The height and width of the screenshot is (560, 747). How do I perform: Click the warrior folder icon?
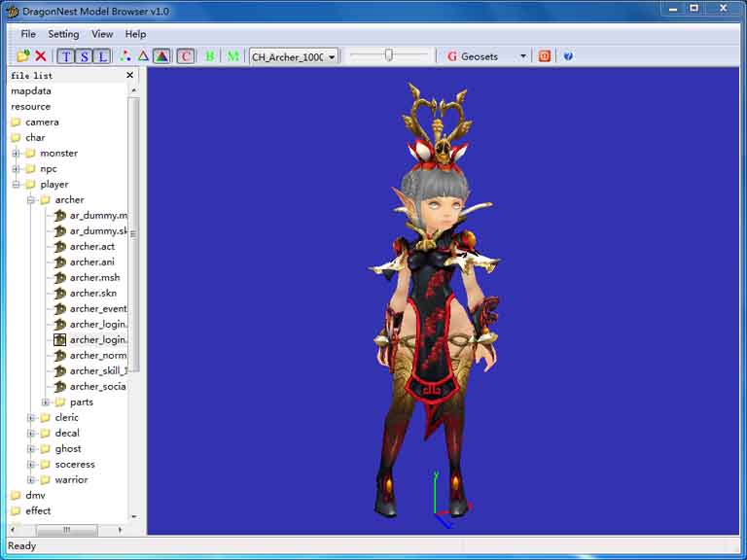coord(46,480)
